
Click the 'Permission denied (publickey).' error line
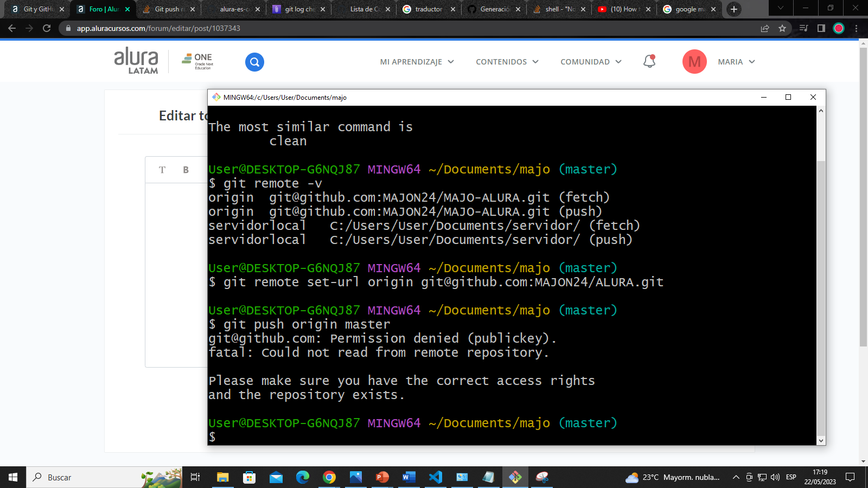(x=382, y=338)
